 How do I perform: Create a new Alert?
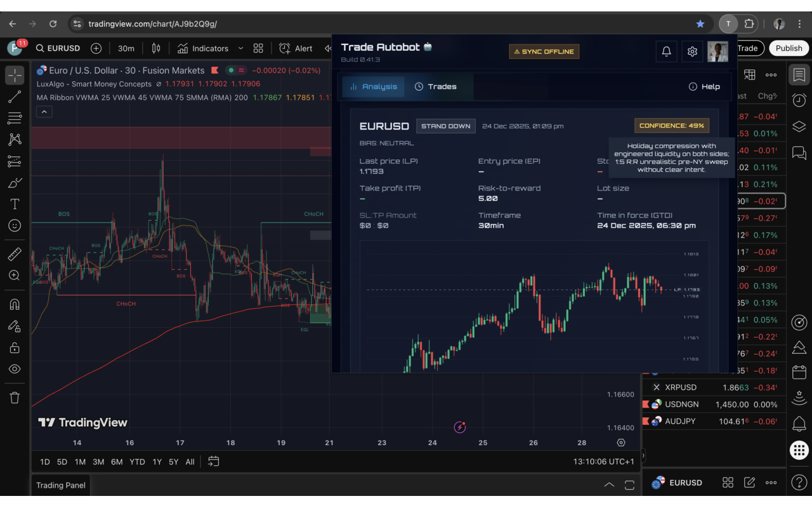pyautogui.click(x=296, y=48)
